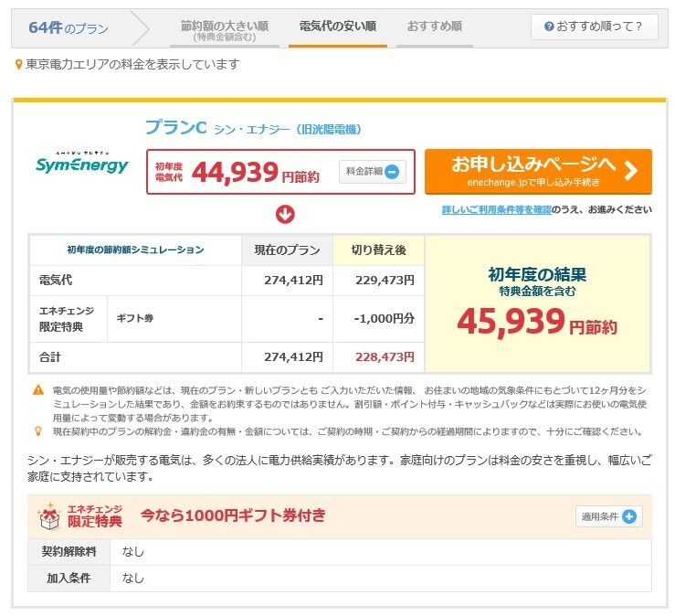This screenshot has width=675, height=616.
Task: Switch to 節約額の大きい順 sorting tab
Action: coord(225,30)
